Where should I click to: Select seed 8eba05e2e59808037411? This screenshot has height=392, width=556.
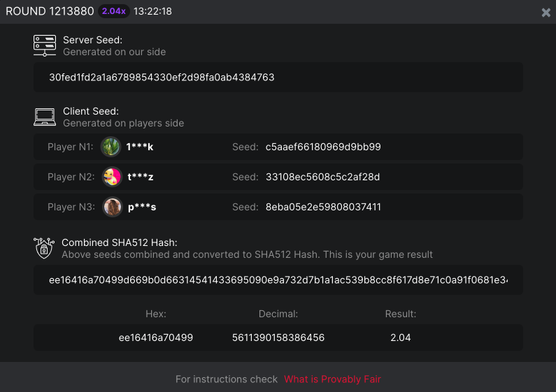coord(323,207)
